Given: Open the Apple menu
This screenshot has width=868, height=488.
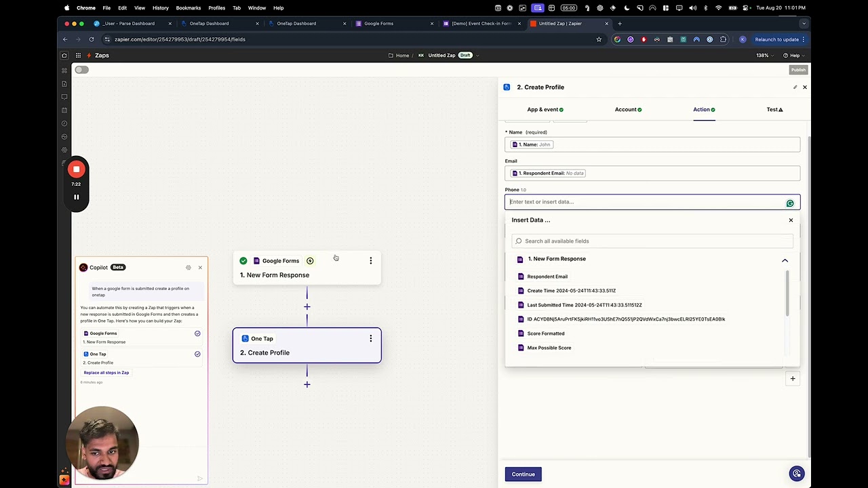Looking at the screenshot, I should (66, 8).
